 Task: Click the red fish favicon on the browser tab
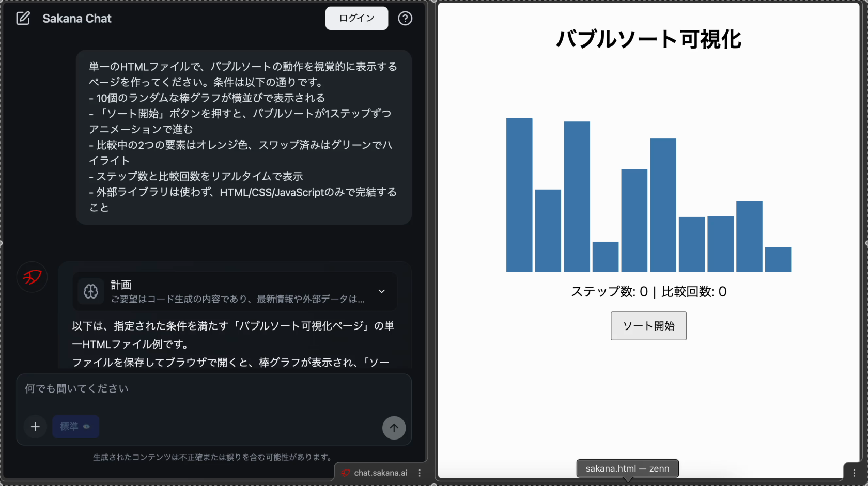pos(346,473)
